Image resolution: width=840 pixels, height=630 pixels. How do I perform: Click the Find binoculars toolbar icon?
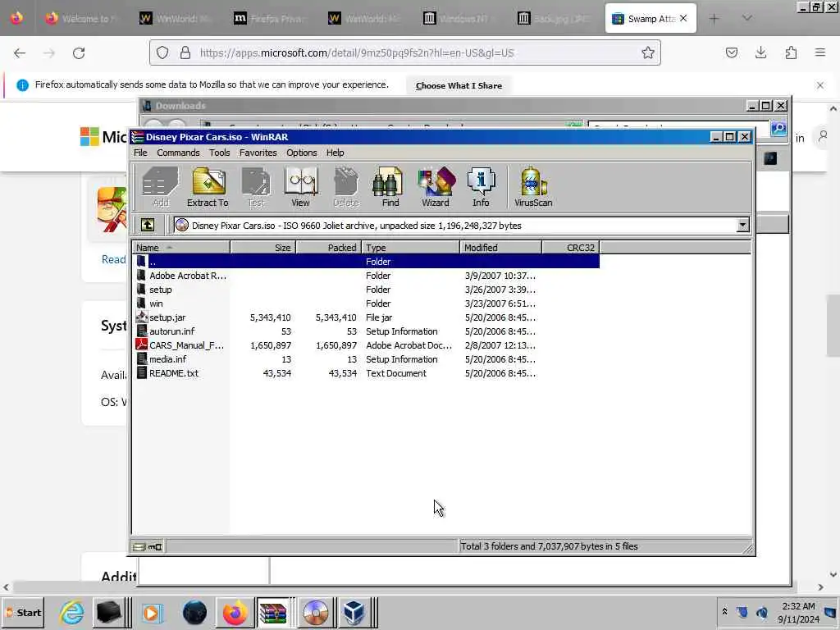click(x=390, y=186)
